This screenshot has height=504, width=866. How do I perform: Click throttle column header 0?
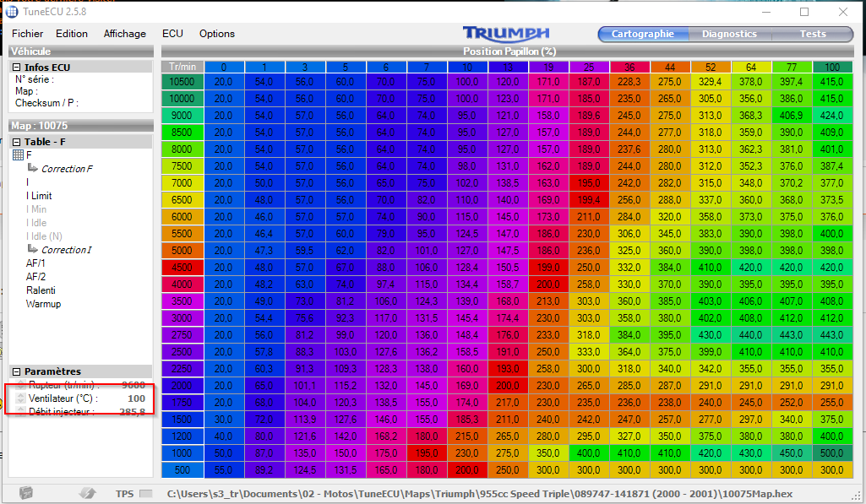click(x=224, y=67)
